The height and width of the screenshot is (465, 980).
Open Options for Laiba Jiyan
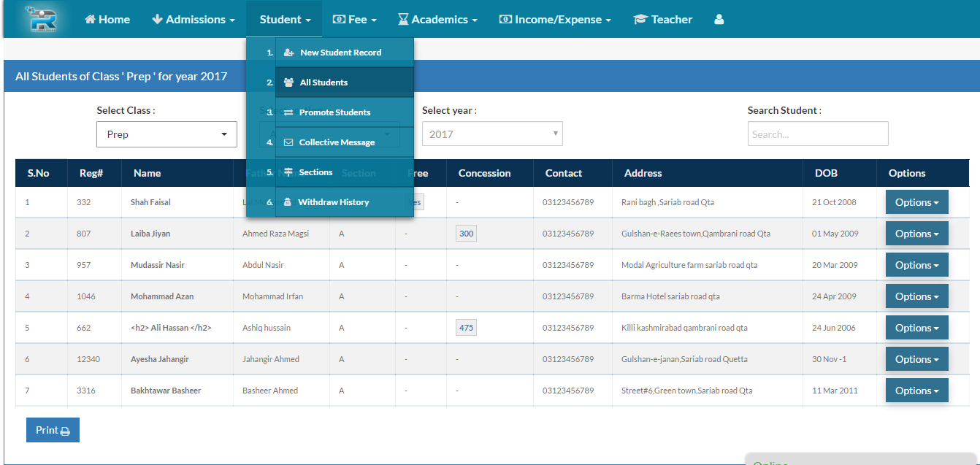pos(917,234)
